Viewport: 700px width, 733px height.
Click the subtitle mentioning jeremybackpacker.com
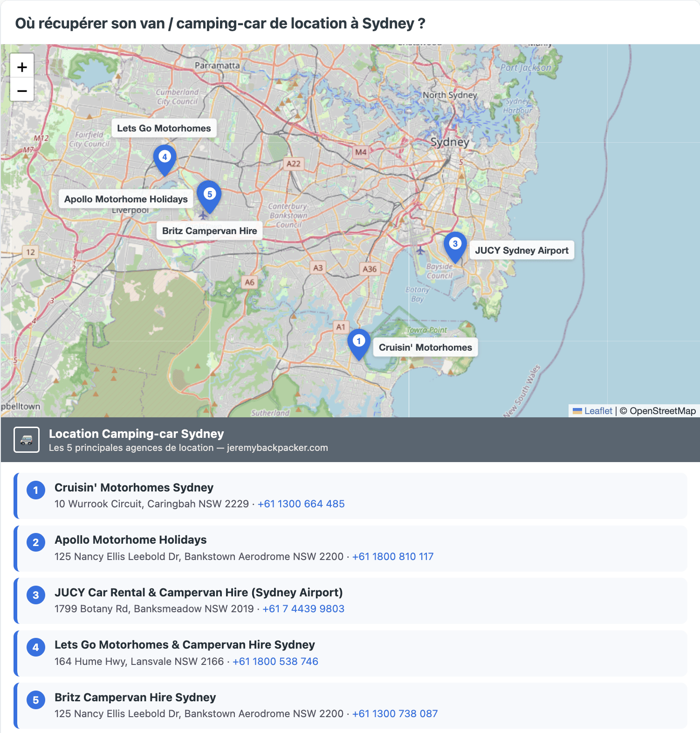pos(188,448)
